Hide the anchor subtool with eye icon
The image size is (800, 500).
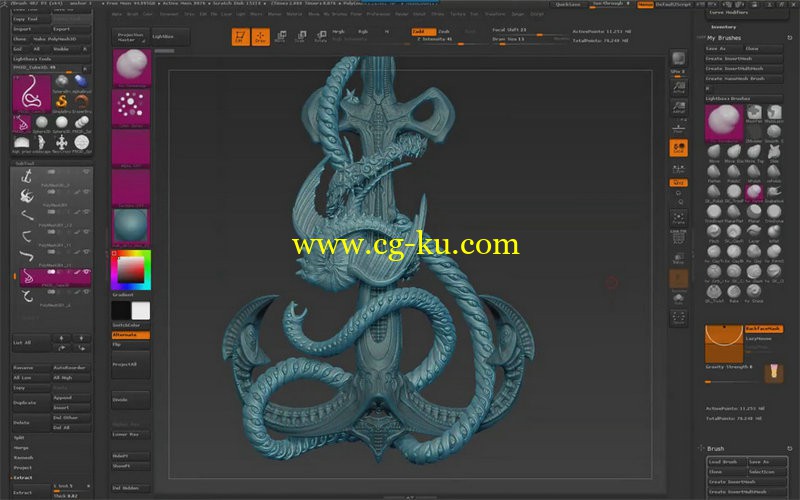86,172
